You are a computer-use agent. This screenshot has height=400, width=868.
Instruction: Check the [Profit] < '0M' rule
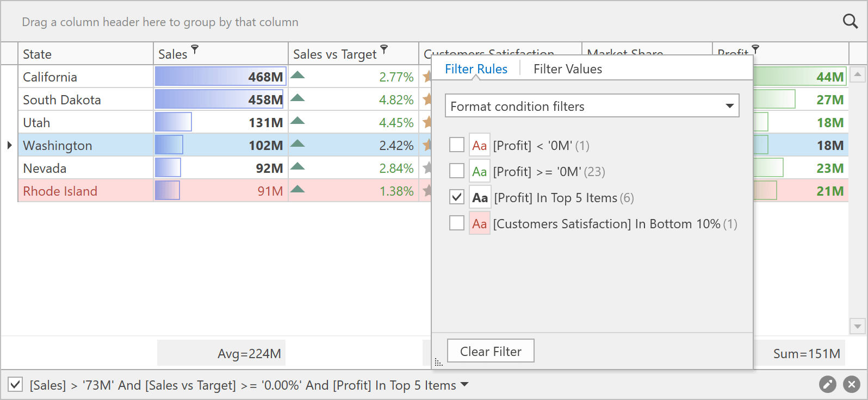pyautogui.click(x=457, y=145)
